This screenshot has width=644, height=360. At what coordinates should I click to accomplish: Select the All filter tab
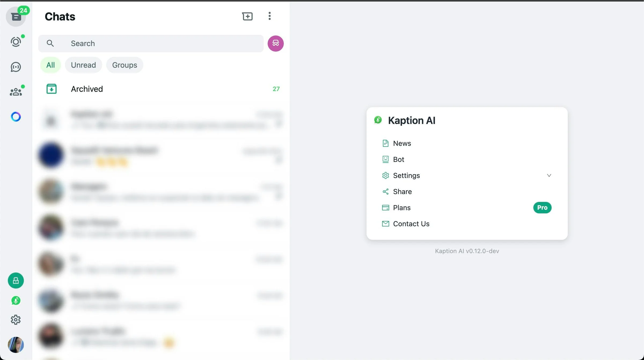tap(50, 65)
